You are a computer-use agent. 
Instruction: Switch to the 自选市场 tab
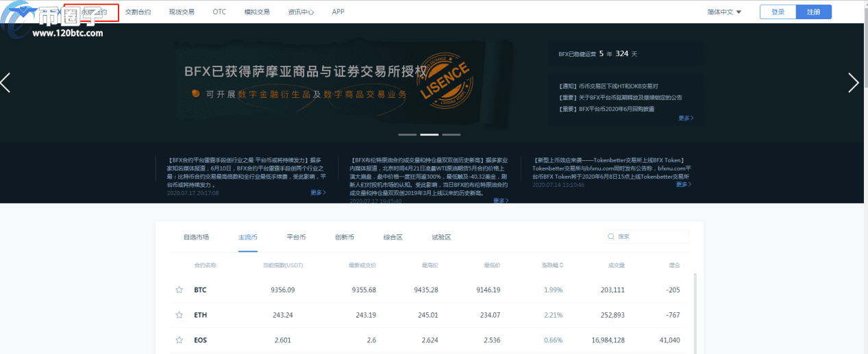point(196,237)
